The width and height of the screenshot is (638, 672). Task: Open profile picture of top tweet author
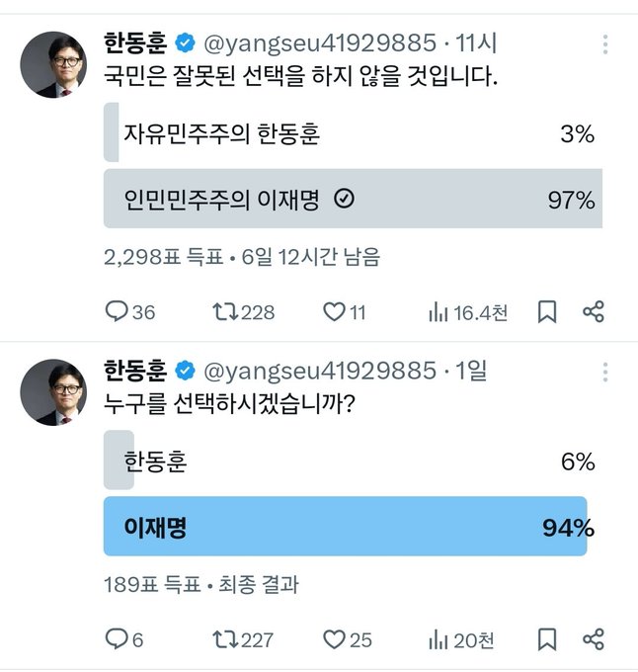[x=54, y=64]
